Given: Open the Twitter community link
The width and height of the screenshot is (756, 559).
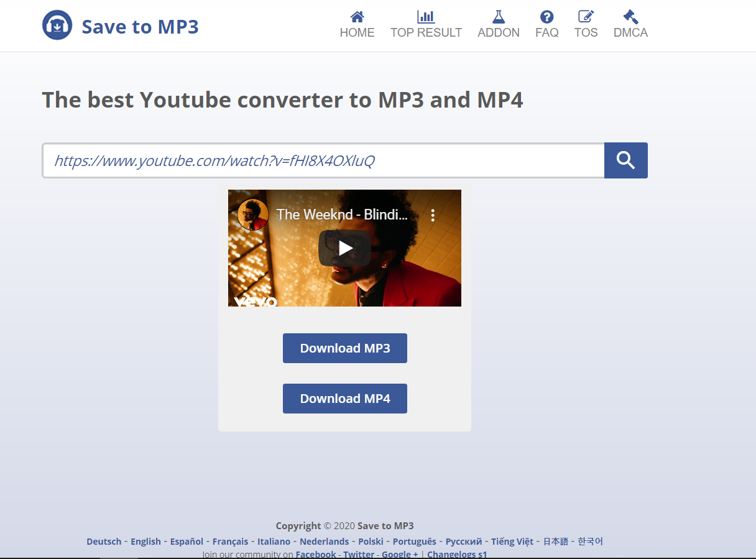Looking at the screenshot, I should pyautogui.click(x=359, y=554).
